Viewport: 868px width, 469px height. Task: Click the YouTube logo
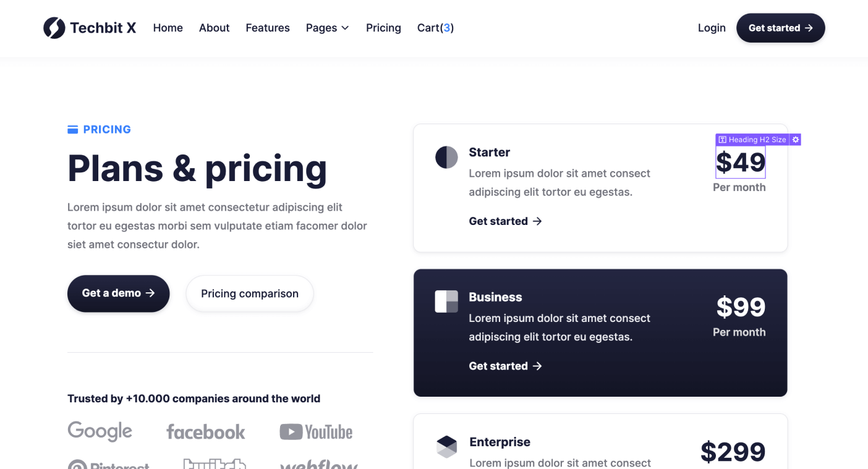point(316,431)
